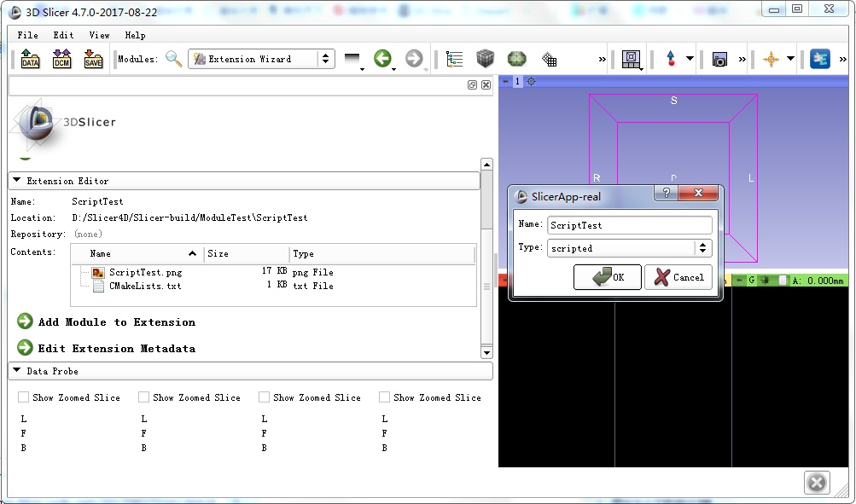
Task: Confirm the dialog with OK
Action: pyautogui.click(x=608, y=277)
